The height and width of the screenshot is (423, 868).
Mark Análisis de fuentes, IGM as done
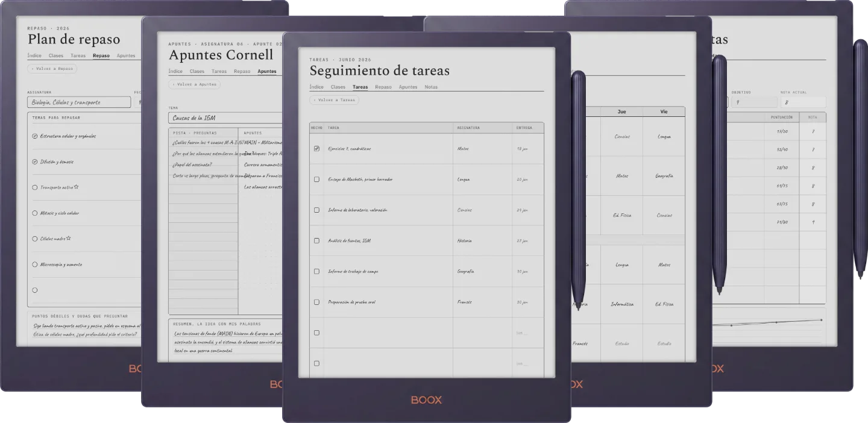(x=316, y=240)
